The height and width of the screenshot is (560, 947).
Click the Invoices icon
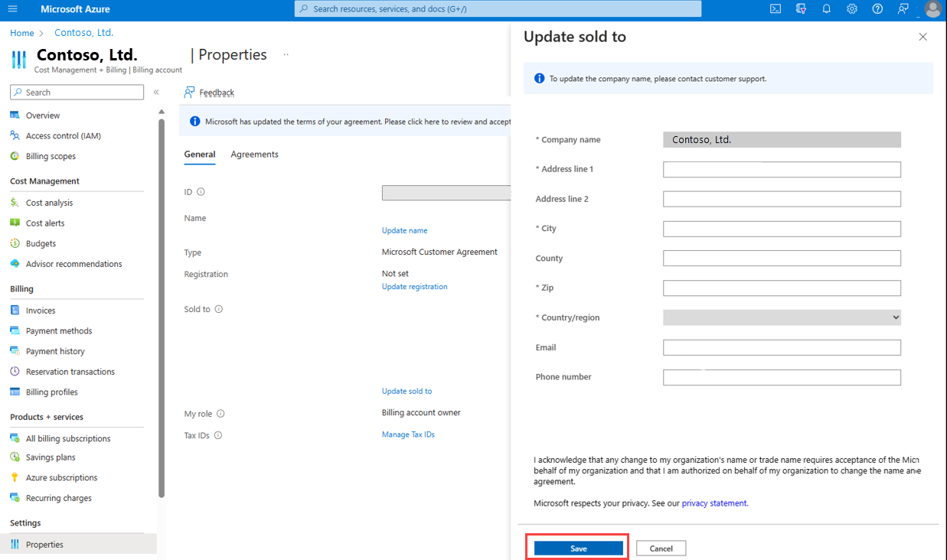coord(15,311)
